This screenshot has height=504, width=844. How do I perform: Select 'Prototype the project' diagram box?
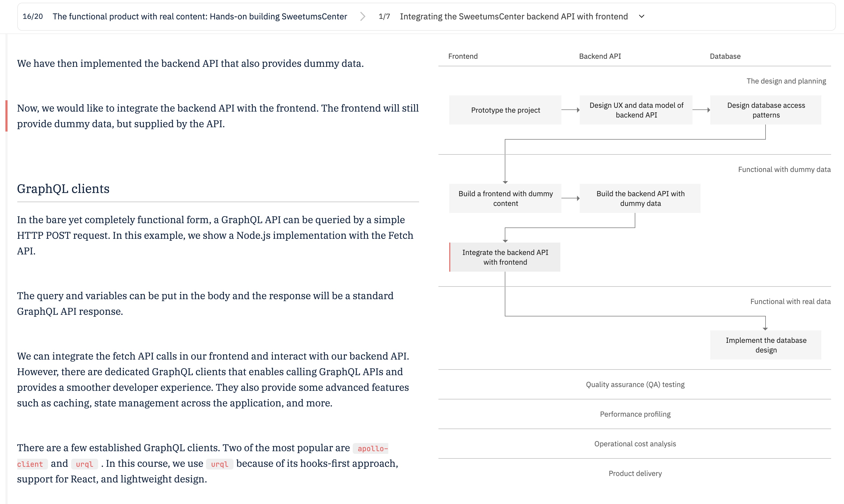(x=505, y=110)
